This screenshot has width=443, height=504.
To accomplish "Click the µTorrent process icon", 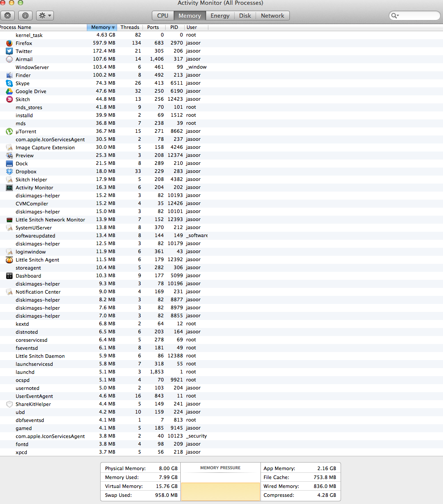I will coord(9,131).
